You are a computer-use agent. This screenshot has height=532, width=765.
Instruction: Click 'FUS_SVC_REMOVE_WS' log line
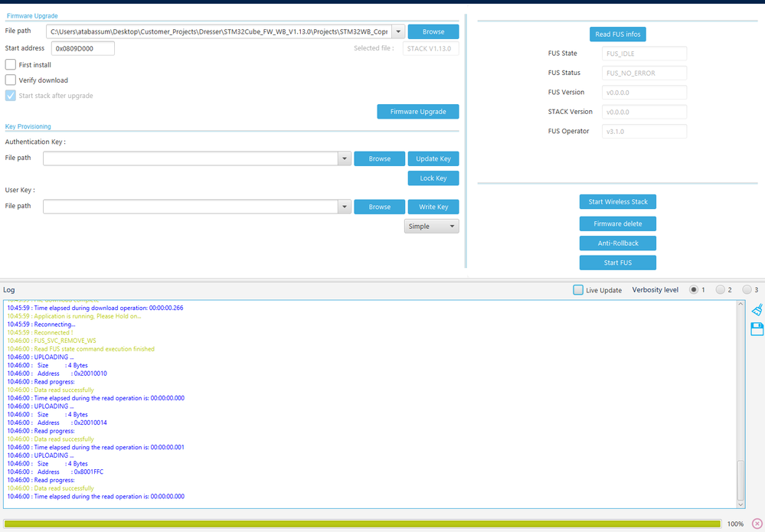52,341
